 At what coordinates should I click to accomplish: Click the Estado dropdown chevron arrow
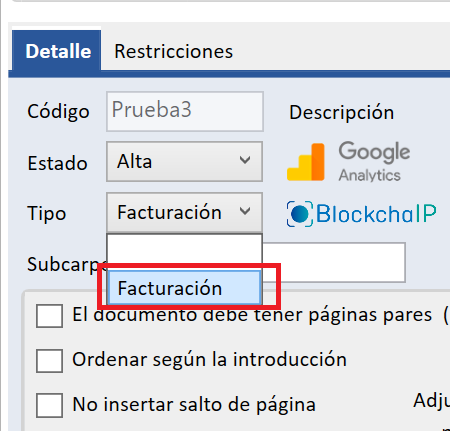pyautogui.click(x=245, y=160)
